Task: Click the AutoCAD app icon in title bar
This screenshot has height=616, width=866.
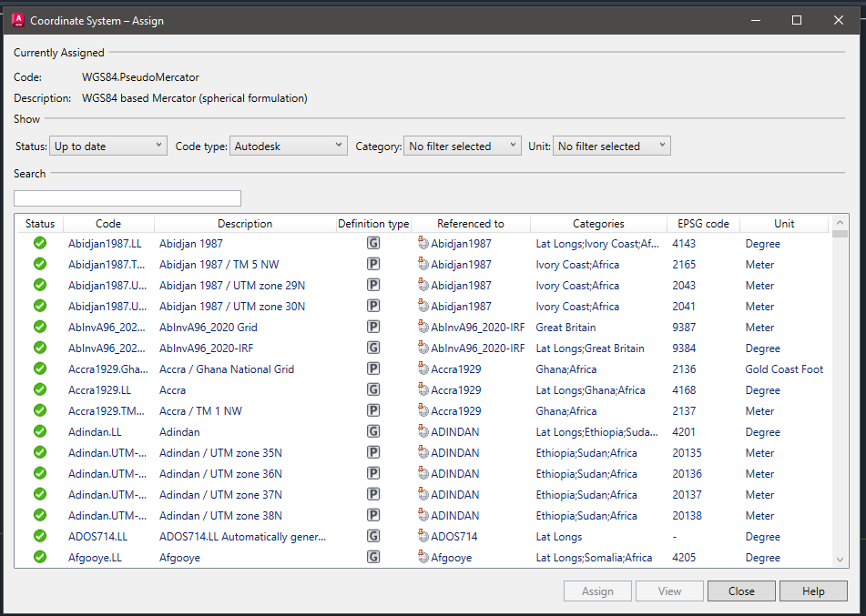Action: pyautogui.click(x=18, y=20)
